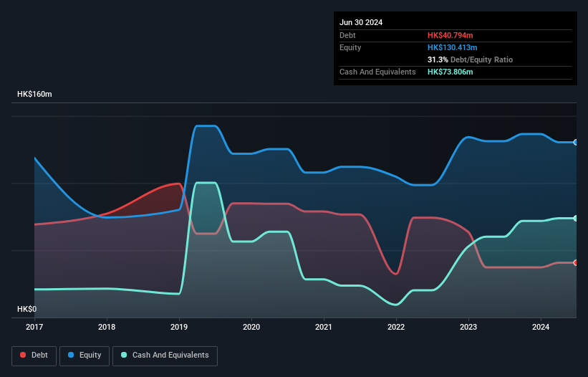The height and width of the screenshot is (377, 588).
Task: Click Cash And Equivalents label in tooltip
Action: [x=377, y=72]
